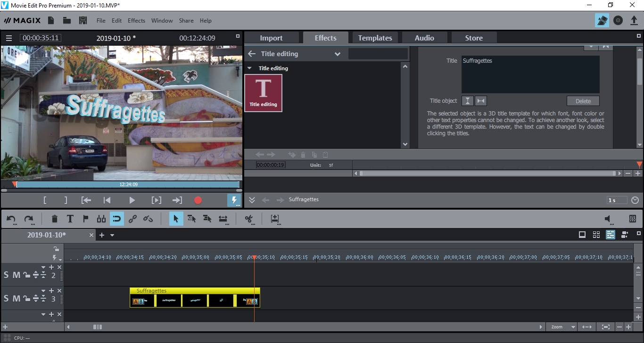Click the Ungroup broken chain icon
The image size is (644, 343).
point(148,219)
